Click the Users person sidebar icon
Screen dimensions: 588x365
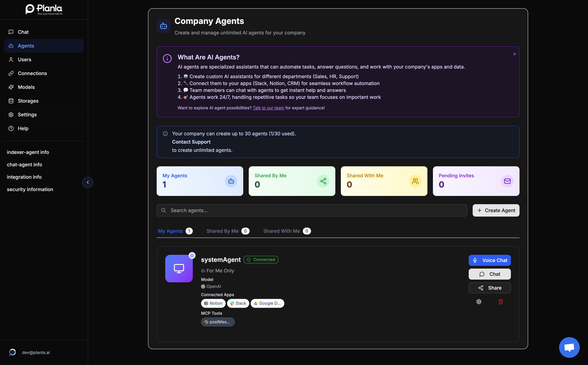(11, 60)
